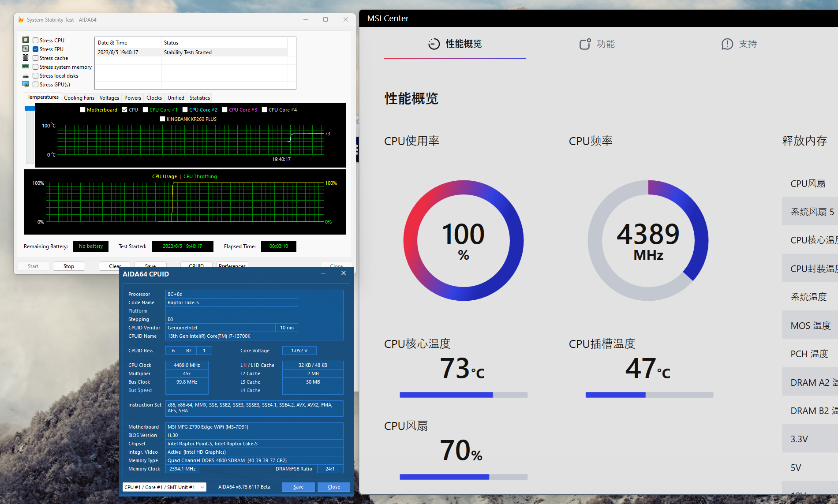Click the CPU插槽温度 progress bar

[649, 395]
